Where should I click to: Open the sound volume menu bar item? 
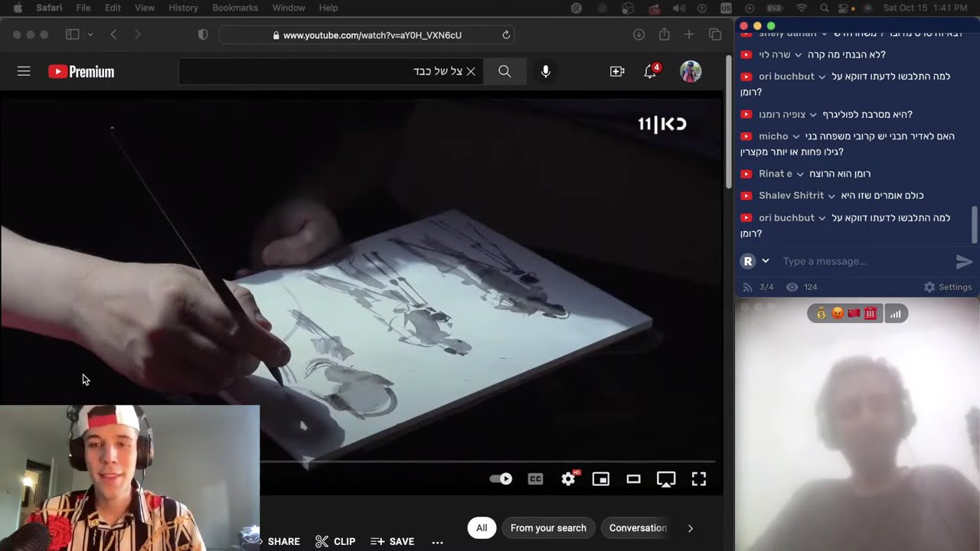679,8
